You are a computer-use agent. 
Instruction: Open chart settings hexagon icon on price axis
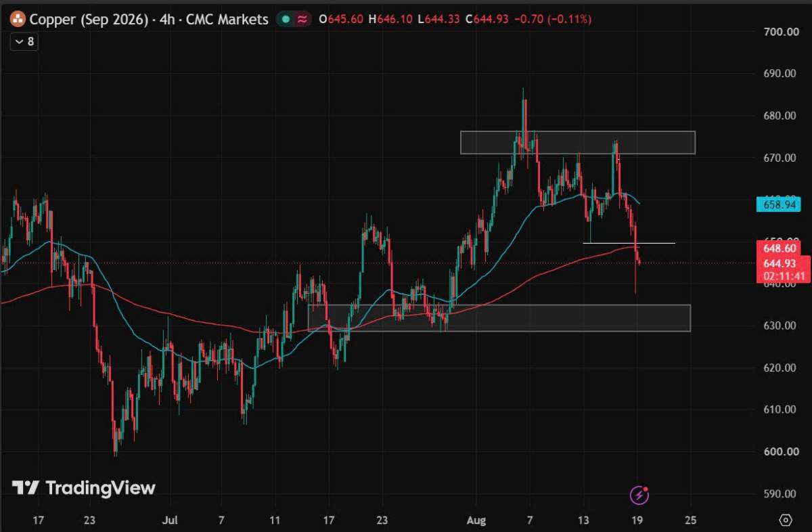pos(786,520)
